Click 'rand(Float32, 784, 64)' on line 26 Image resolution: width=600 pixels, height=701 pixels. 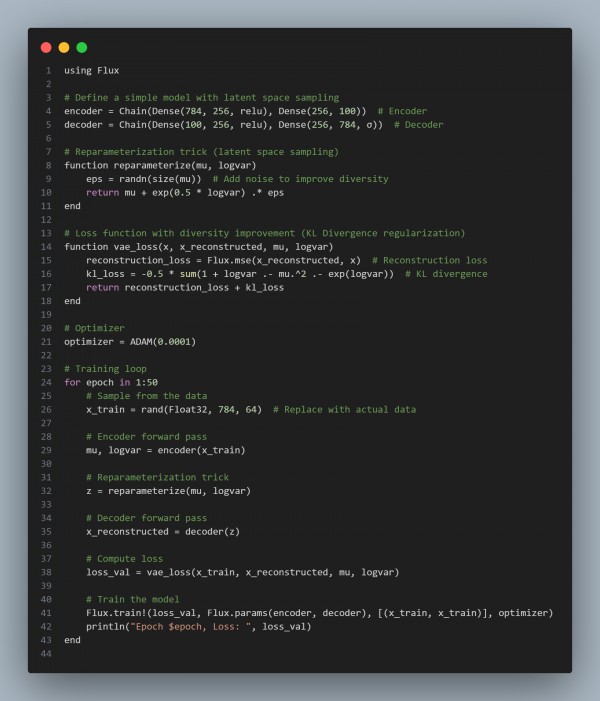(202, 410)
